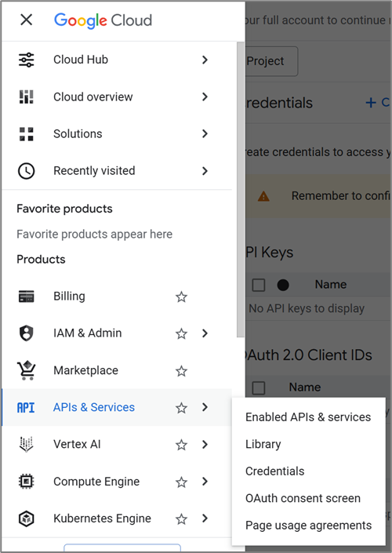The height and width of the screenshot is (553, 392).
Task: Click the Favorite products heading
Action: (x=64, y=209)
